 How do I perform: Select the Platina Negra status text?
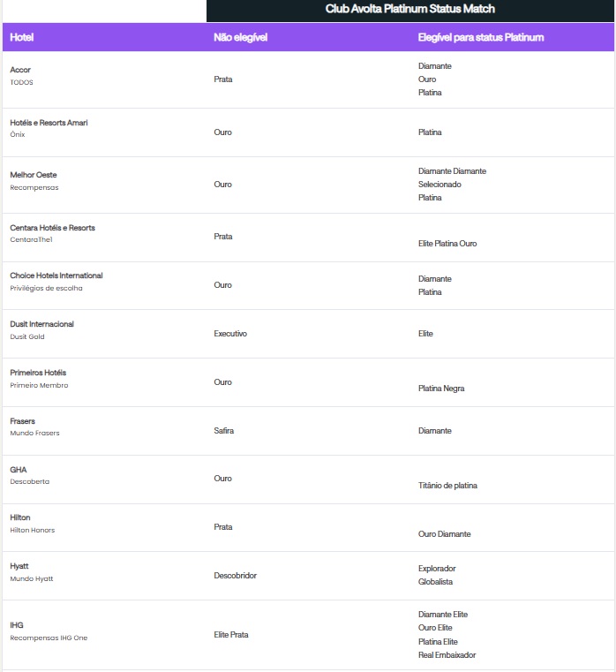[441, 389]
